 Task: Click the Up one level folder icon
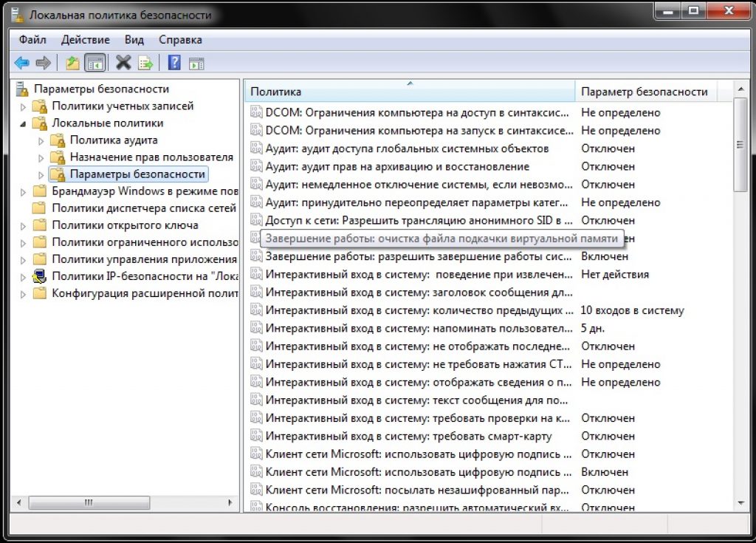pos(72,63)
